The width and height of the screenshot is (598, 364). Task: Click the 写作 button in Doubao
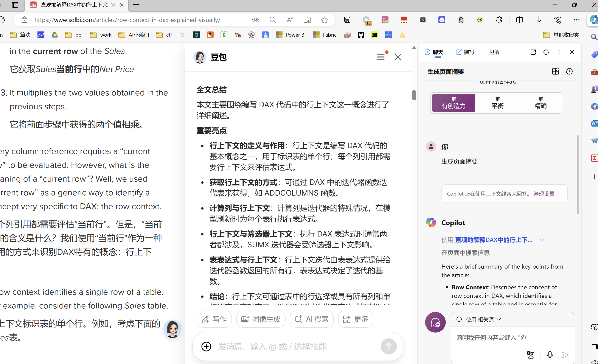[214, 319]
